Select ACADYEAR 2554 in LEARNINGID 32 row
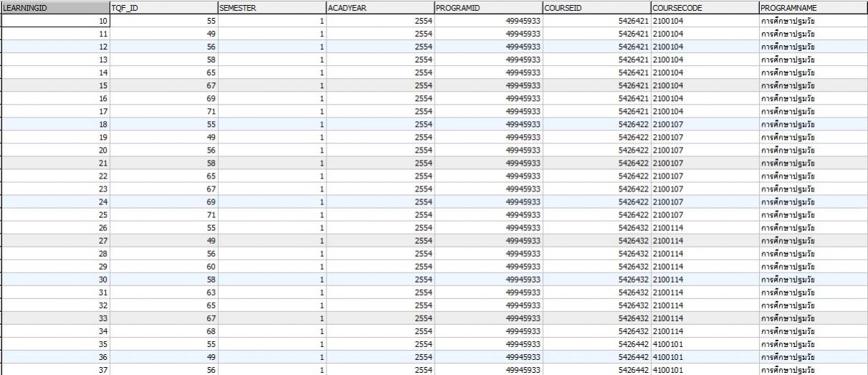The image size is (868, 375). 380,305
